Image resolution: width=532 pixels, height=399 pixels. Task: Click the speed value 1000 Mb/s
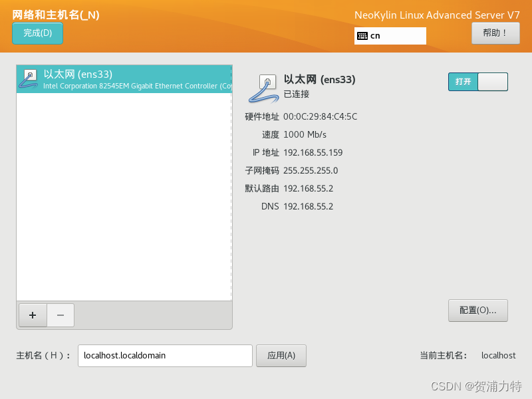(x=305, y=135)
